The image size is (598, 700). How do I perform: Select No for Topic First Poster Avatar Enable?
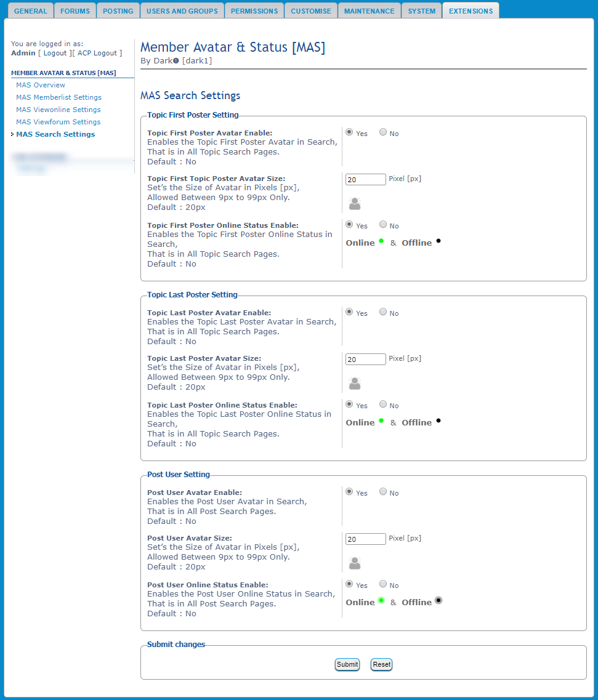[383, 132]
